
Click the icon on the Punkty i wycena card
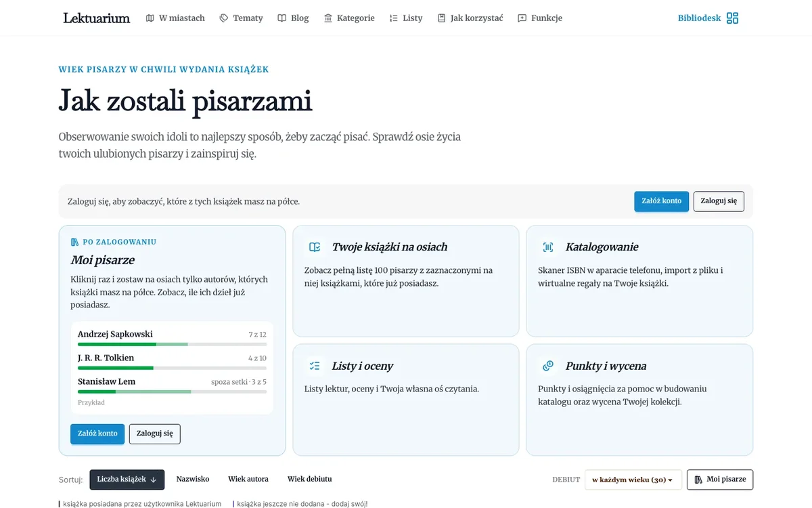[x=548, y=366]
